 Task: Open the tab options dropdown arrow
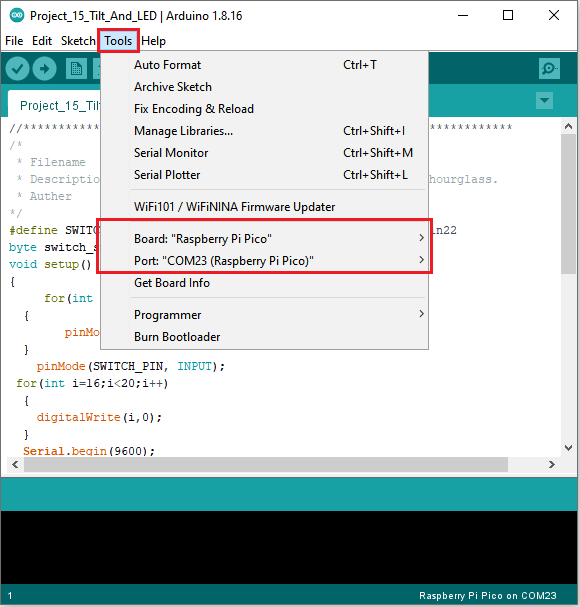[x=544, y=101]
